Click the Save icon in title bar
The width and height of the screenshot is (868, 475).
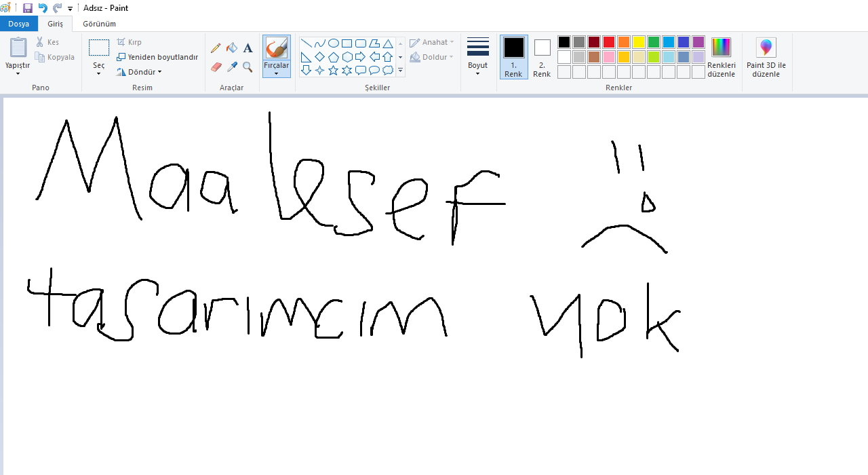[x=28, y=8]
